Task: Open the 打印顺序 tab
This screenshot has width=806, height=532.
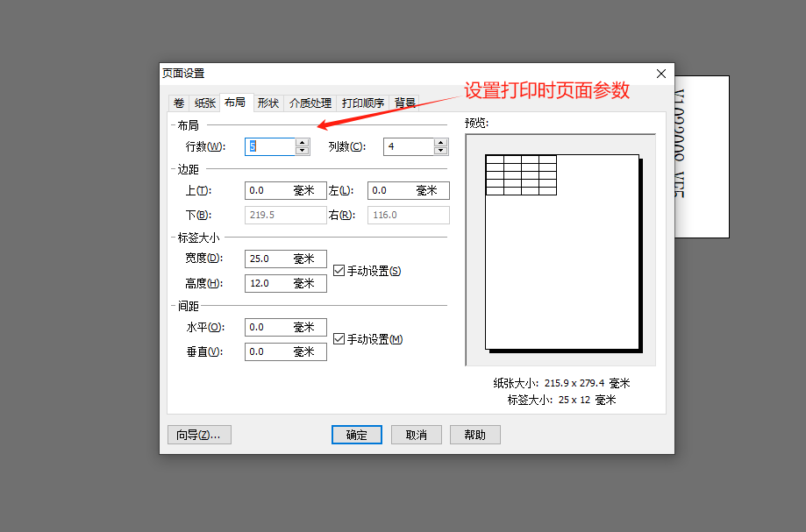Action: [x=363, y=103]
